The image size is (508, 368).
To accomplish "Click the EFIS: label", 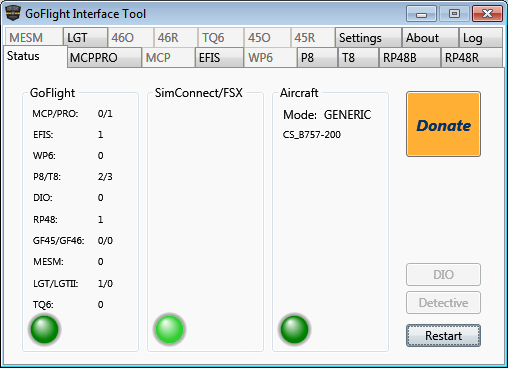I will pos(43,135).
